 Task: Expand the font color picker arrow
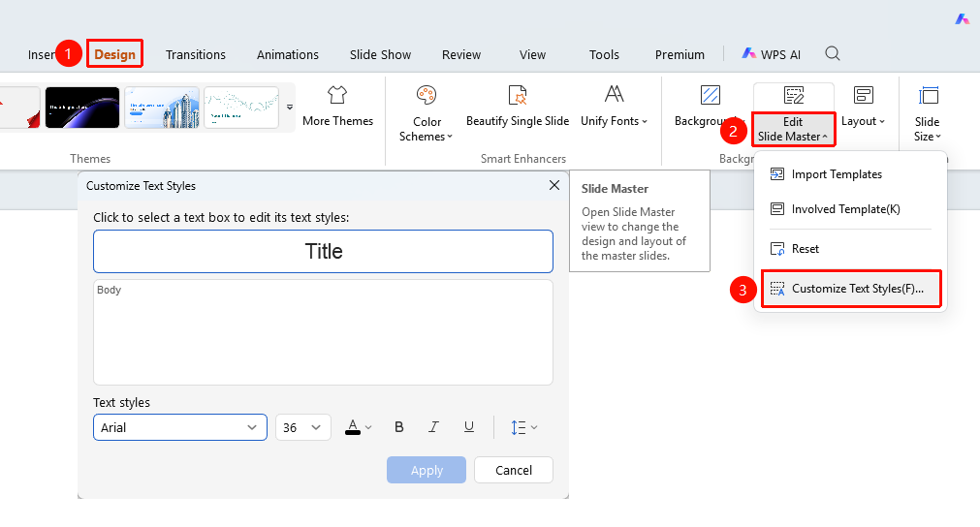pyautogui.click(x=368, y=428)
